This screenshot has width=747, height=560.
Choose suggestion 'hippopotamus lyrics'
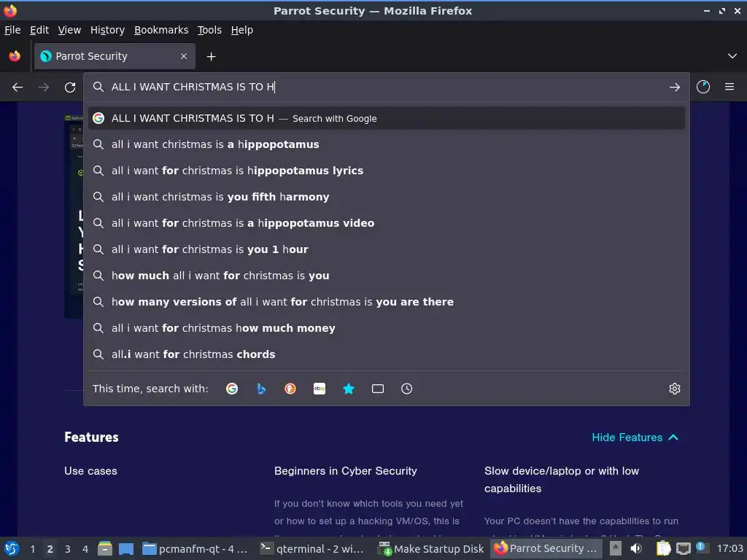pyautogui.click(x=387, y=171)
